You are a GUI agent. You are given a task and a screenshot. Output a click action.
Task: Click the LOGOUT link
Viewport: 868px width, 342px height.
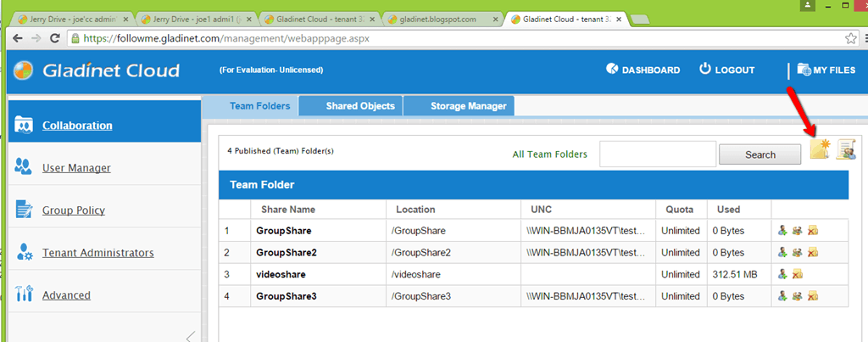pyautogui.click(x=726, y=70)
